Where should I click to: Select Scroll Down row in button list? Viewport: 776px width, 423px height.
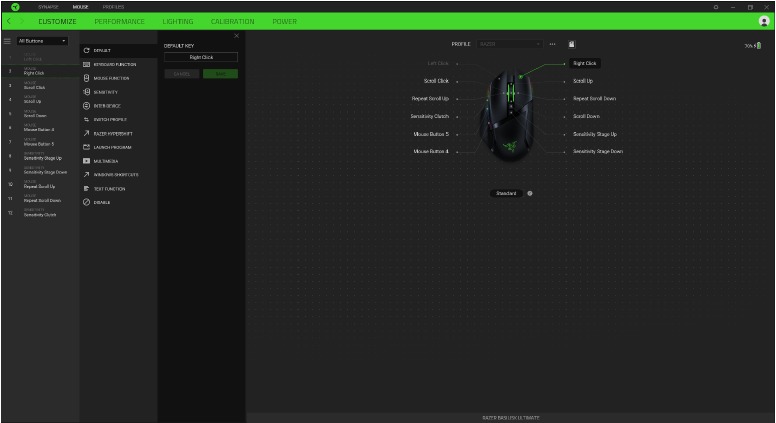(x=40, y=114)
